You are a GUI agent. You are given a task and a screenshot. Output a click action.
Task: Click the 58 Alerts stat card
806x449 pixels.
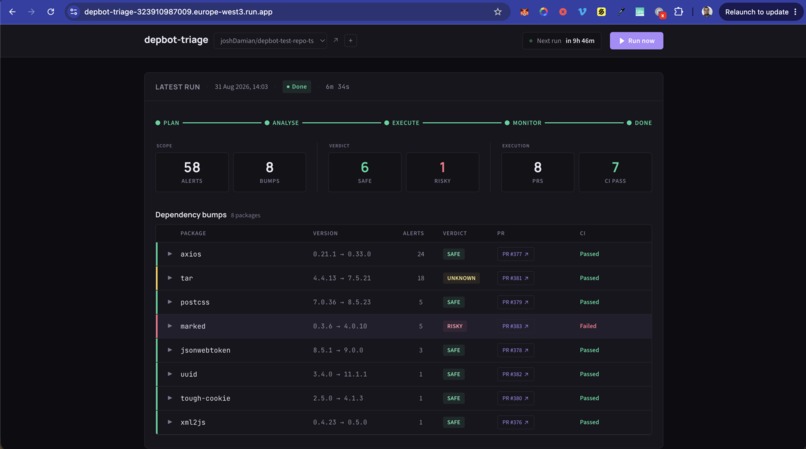click(192, 172)
